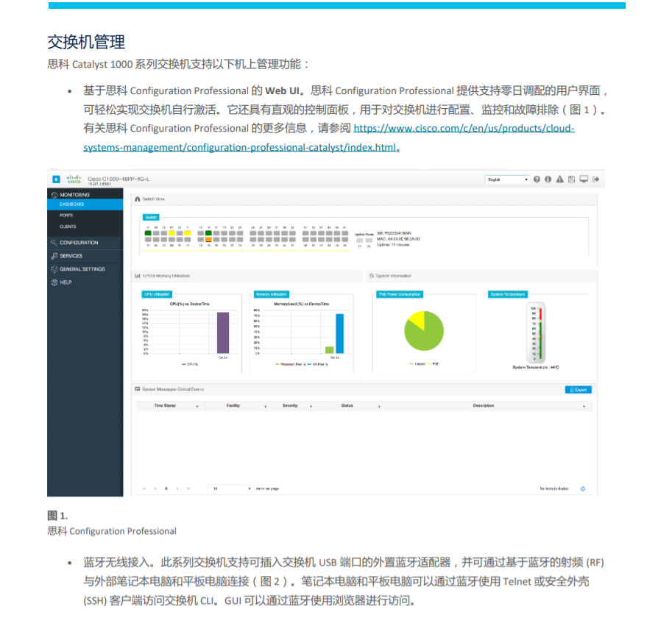Image resolution: width=672 pixels, height=623 pixels.
Task: Click the Memory Utilization tab label
Action: coord(272,295)
